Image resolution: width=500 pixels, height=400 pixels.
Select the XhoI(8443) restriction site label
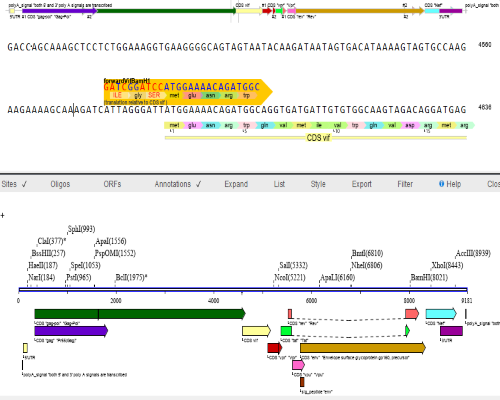tap(447, 265)
